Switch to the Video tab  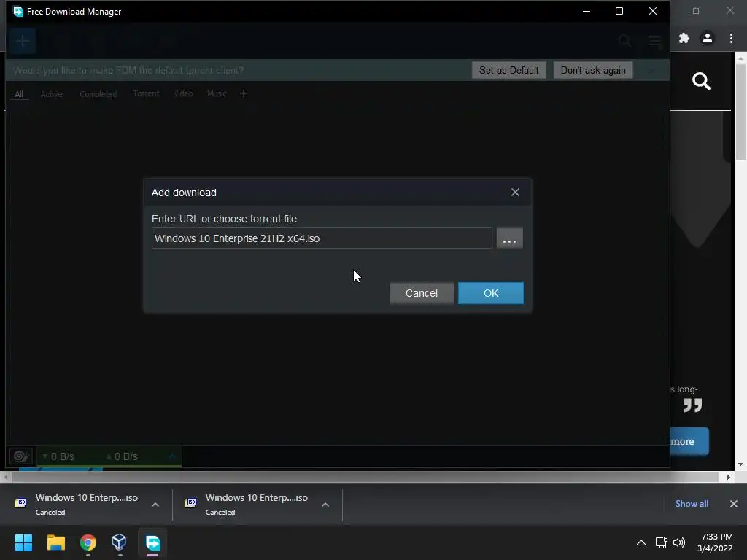click(183, 93)
